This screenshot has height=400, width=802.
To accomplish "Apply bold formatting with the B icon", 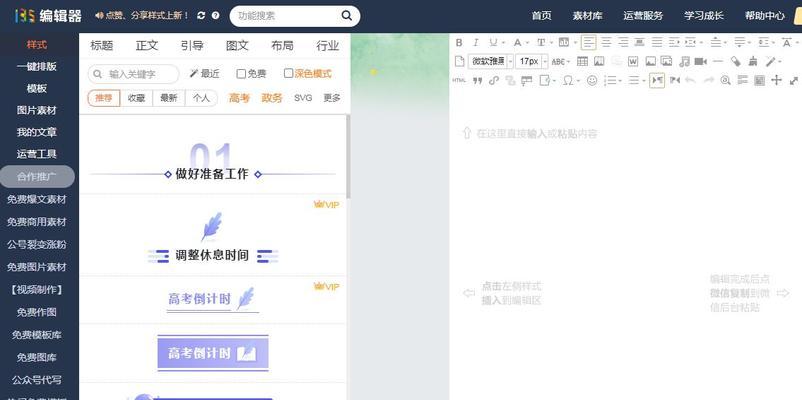I will pyautogui.click(x=459, y=42).
